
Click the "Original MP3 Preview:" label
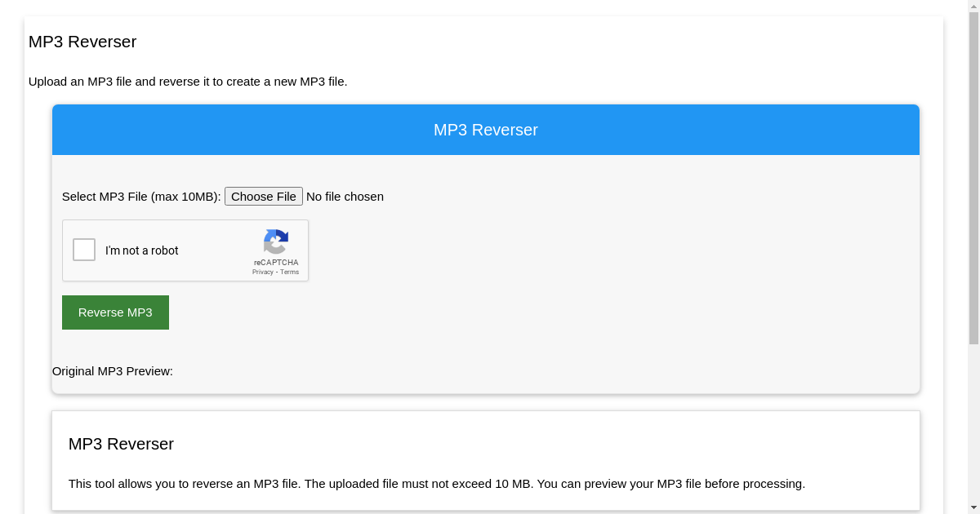tap(113, 371)
